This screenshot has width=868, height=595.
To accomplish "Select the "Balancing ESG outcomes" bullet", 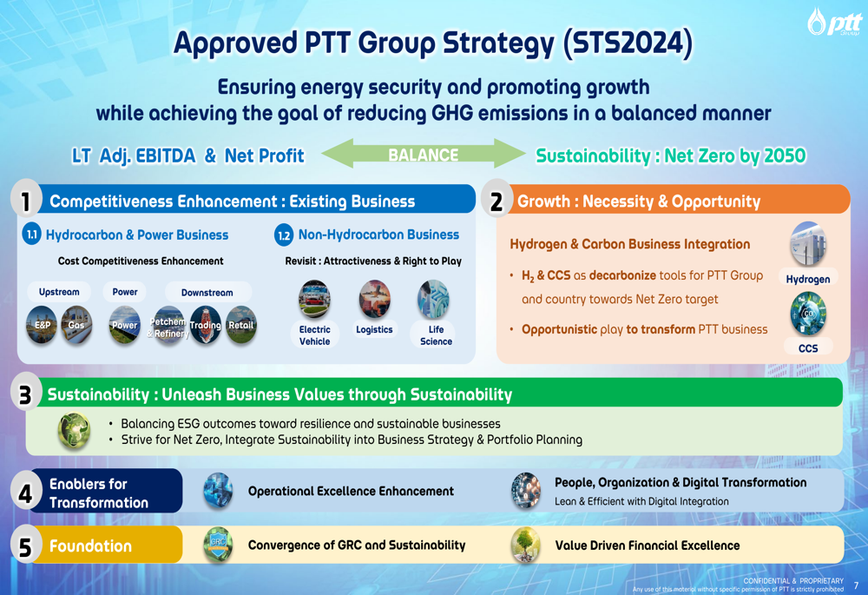I will coord(311,424).
